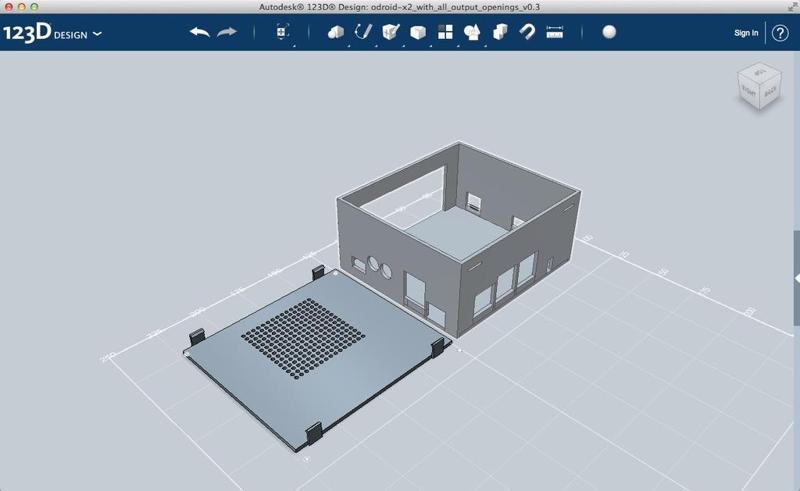Open the Material sphere tool
Viewport: 800px width, 491px height.
coord(609,32)
